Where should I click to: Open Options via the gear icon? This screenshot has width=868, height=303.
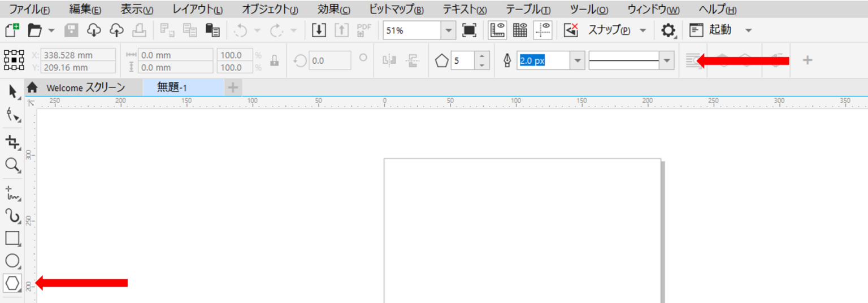[668, 30]
